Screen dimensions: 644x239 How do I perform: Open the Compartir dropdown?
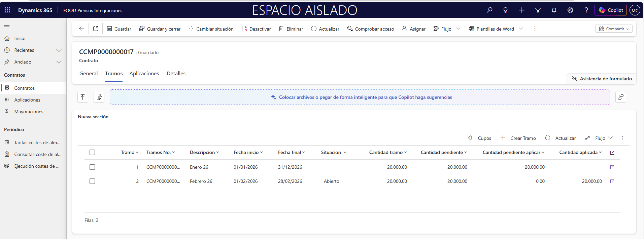(x=614, y=29)
